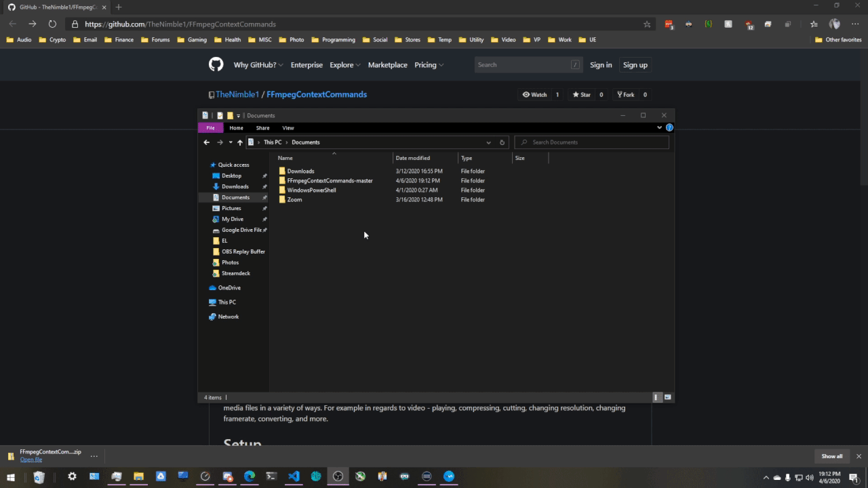The width and height of the screenshot is (868, 488).
Task: Open the Programming bookmarks folder
Action: [x=334, y=40]
